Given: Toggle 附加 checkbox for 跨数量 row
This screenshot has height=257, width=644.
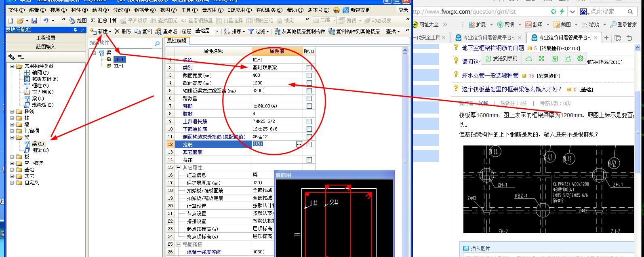Looking at the screenshot, I should click(x=309, y=98).
